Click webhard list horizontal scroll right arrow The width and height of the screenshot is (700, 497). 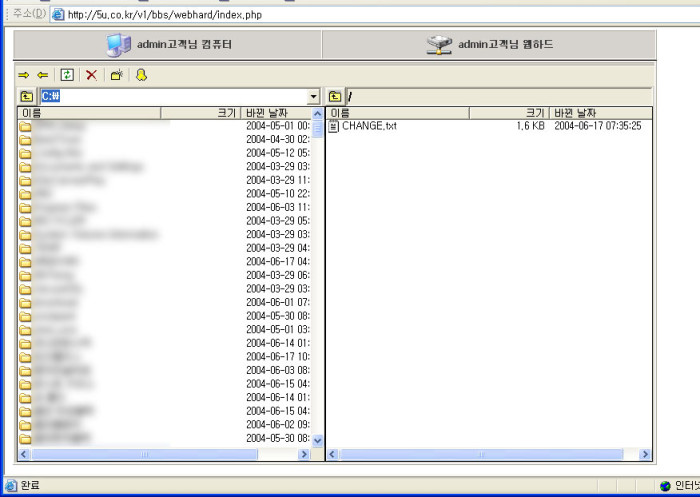click(645, 454)
